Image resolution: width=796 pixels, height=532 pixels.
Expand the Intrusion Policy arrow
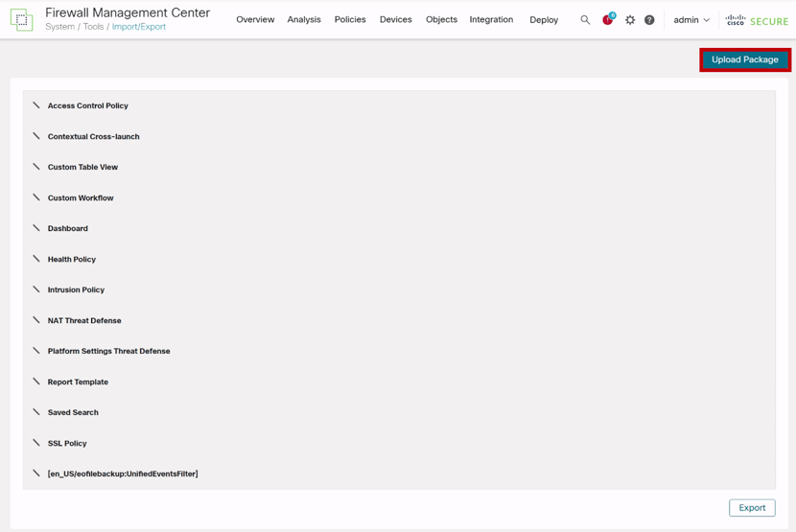click(36, 289)
